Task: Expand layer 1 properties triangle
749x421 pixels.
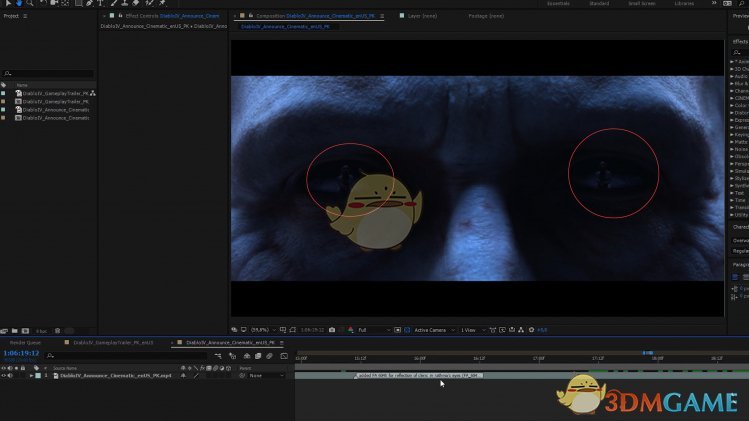Action: [x=32, y=376]
